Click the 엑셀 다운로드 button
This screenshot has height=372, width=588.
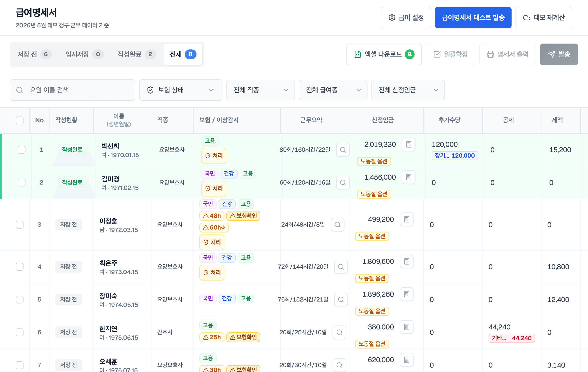[x=384, y=54]
